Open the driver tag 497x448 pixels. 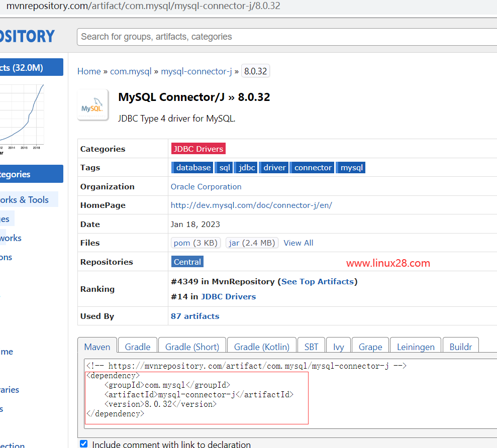point(274,168)
